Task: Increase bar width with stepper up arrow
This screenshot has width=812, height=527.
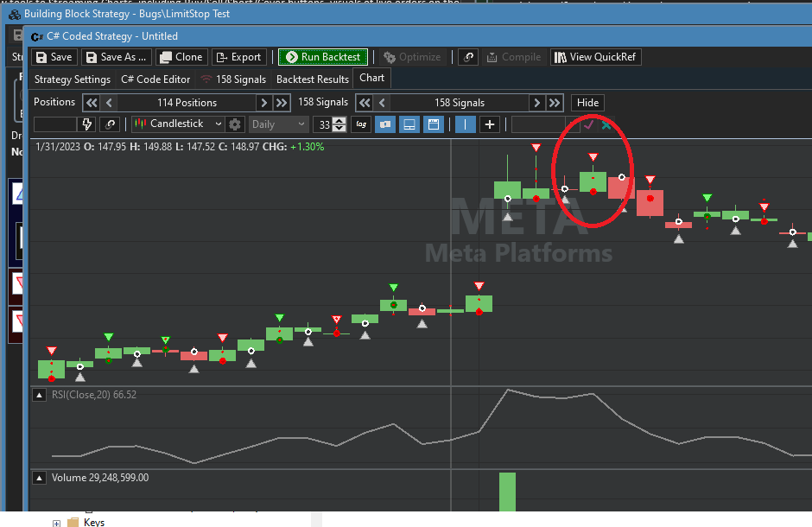Action: coord(339,121)
